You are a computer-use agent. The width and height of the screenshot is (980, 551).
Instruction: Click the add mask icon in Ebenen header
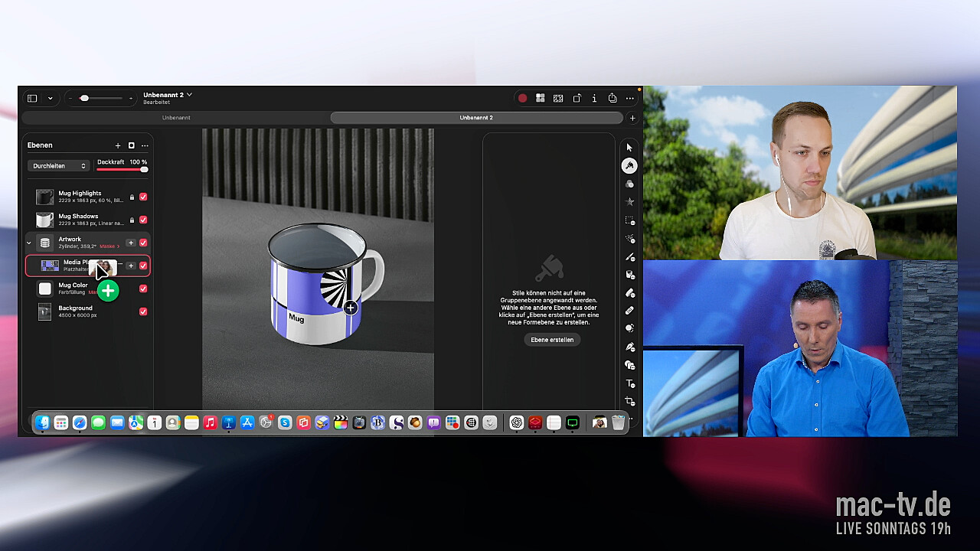tap(131, 145)
